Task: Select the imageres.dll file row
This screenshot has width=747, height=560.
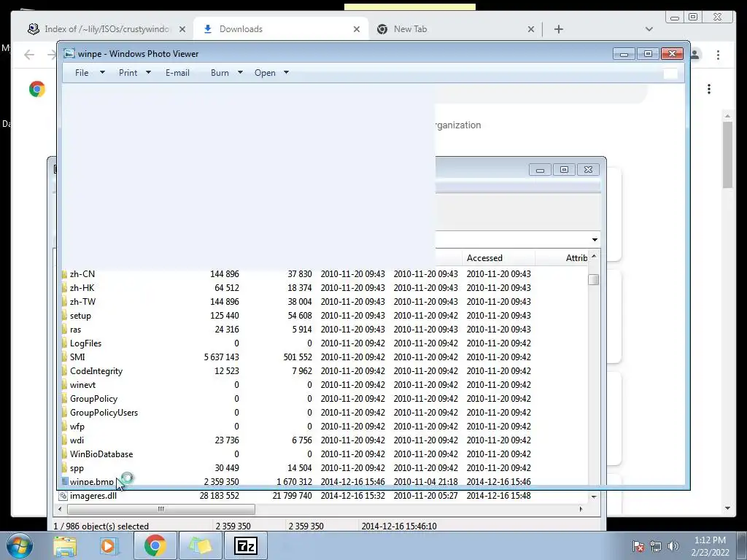Action: pos(324,495)
